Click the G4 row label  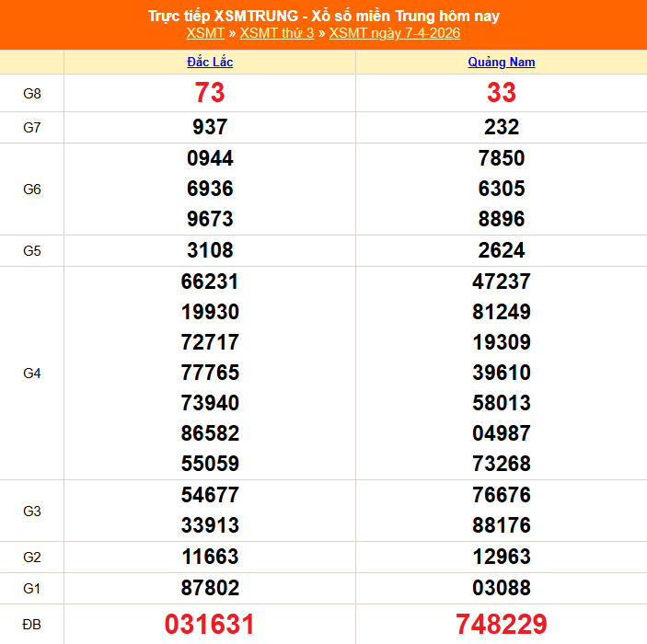[x=32, y=374]
